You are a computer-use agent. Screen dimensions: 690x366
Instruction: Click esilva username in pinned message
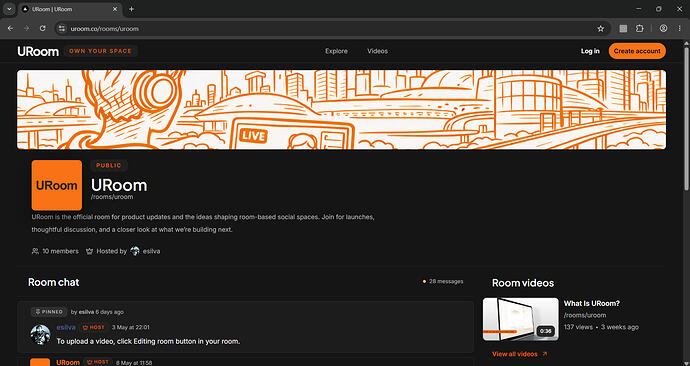(66, 327)
